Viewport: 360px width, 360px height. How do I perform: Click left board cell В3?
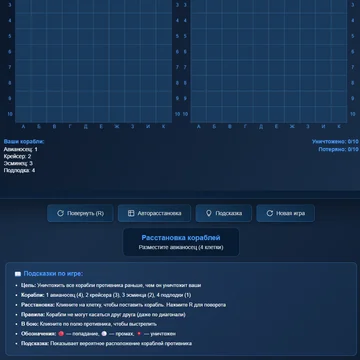tap(54, 5)
